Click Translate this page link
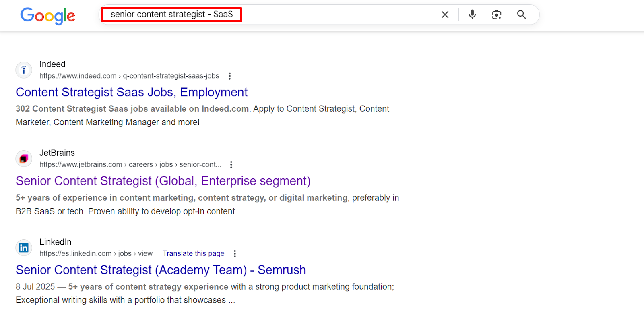The width and height of the screenshot is (644, 311). point(194,253)
